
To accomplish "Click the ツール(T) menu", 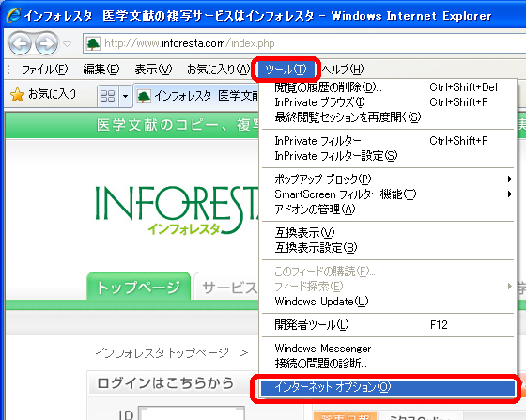I will 286,70.
